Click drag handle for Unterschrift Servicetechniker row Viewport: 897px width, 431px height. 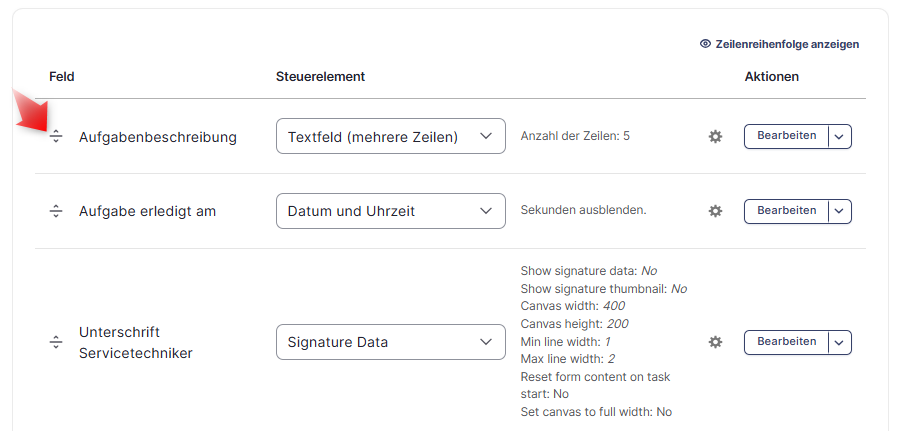pos(55,342)
